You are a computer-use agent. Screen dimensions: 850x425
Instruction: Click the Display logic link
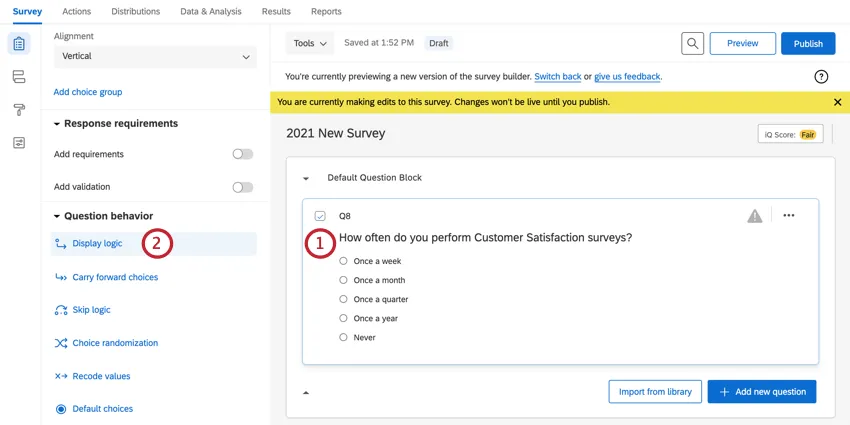[x=97, y=243]
